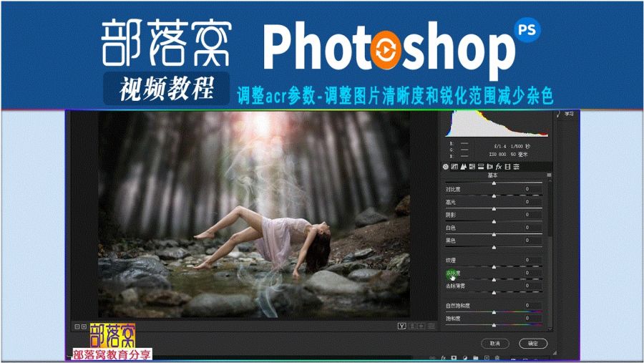The height and width of the screenshot is (363, 644).
Task: Open the Tone Curve panel icon
Action: point(454,167)
